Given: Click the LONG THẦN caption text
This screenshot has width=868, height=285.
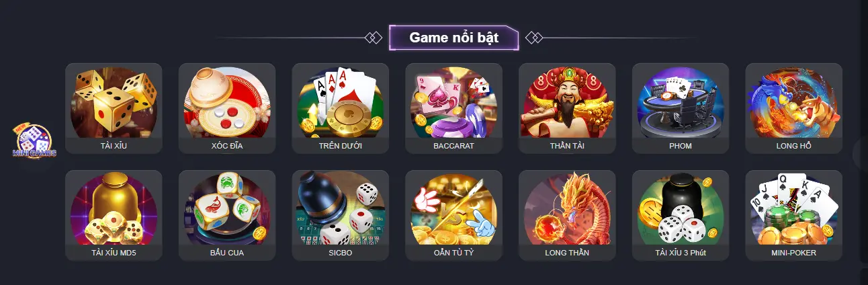Looking at the screenshot, I should (x=567, y=253).
